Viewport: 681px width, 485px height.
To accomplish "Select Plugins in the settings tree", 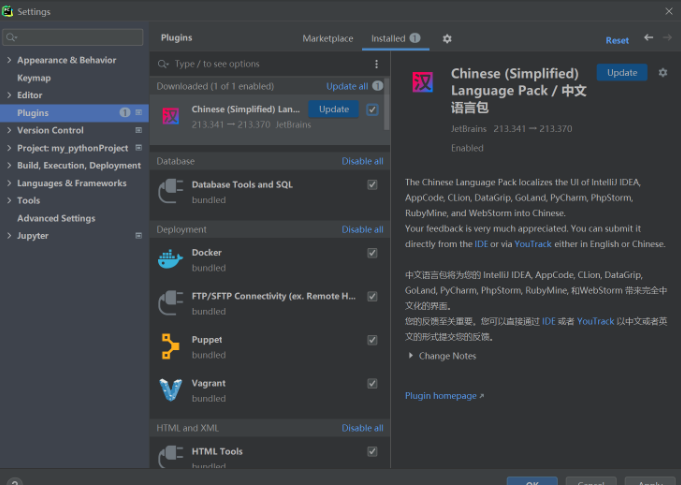I will [x=74, y=113].
